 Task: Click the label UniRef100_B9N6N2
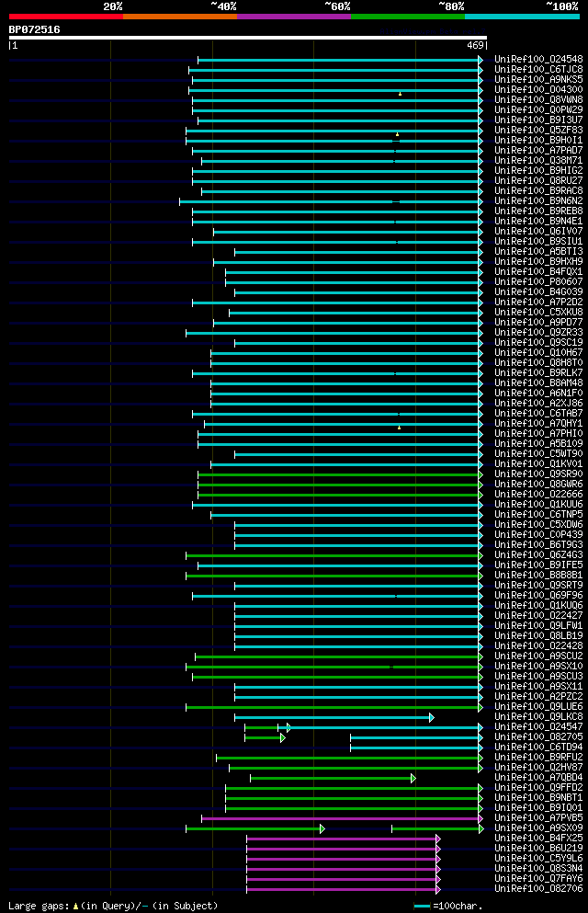point(538,200)
